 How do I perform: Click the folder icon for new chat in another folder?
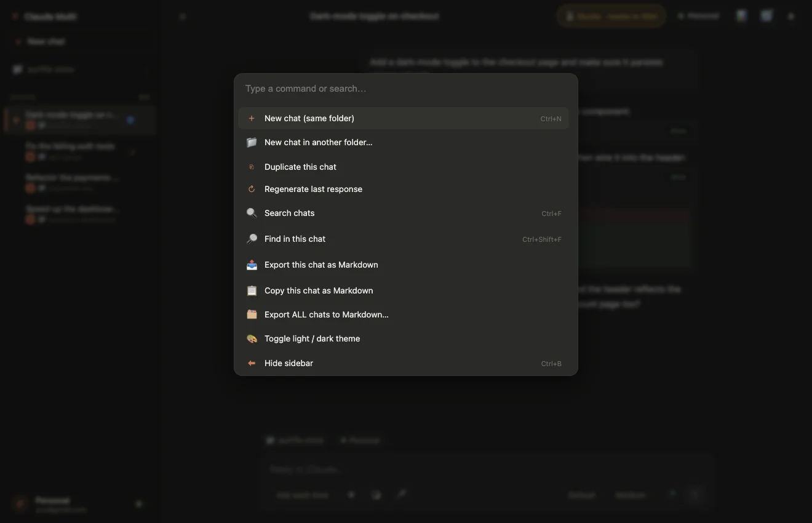pos(252,142)
